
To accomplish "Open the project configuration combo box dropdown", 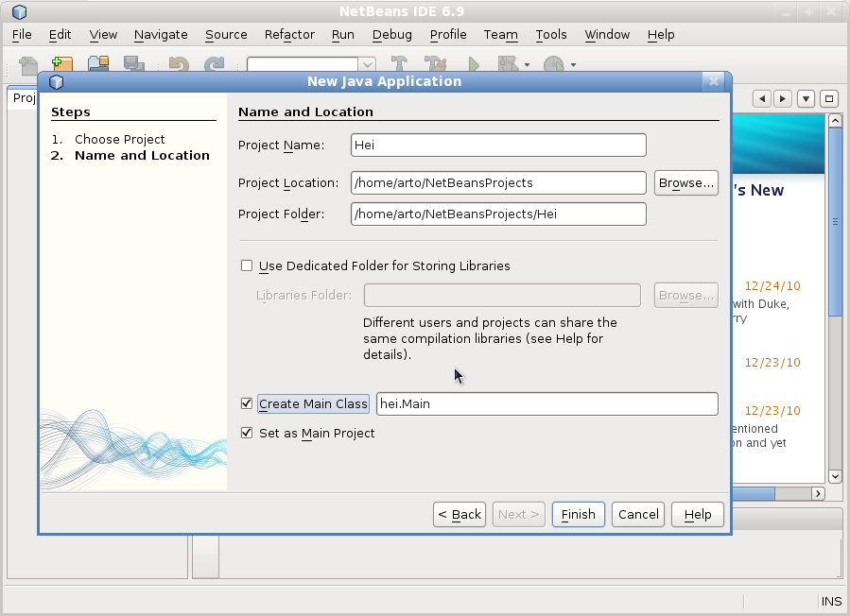I will click(x=368, y=64).
